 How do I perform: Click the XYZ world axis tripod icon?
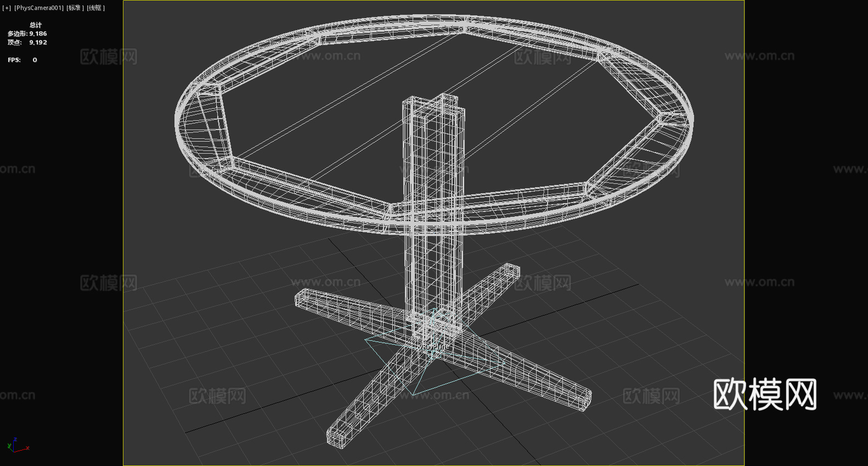pyautogui.click(x=18, y=445)
